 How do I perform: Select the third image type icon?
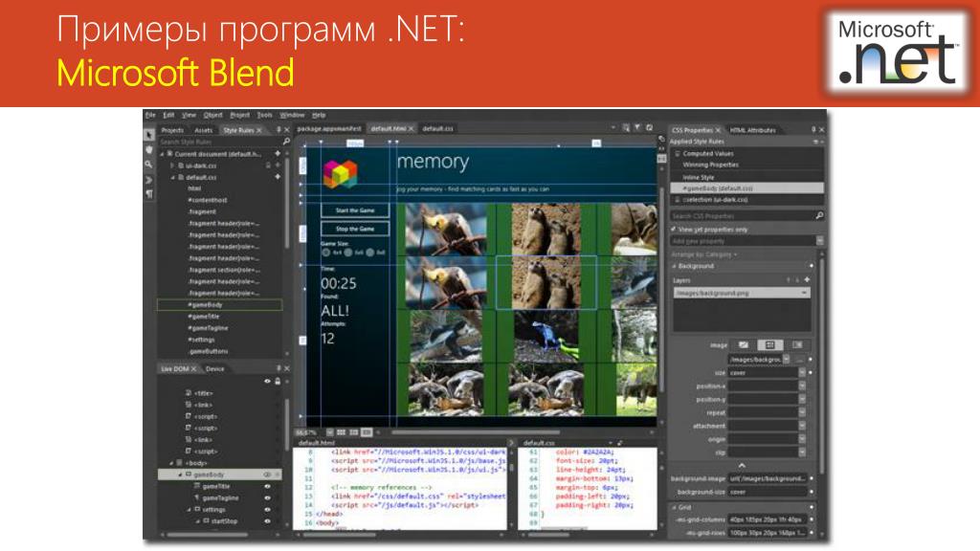pos(797,344)
